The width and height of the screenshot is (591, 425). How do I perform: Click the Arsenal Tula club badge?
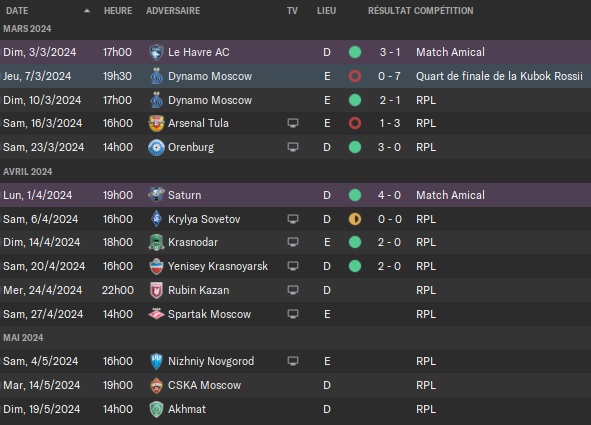coord(156,123)
